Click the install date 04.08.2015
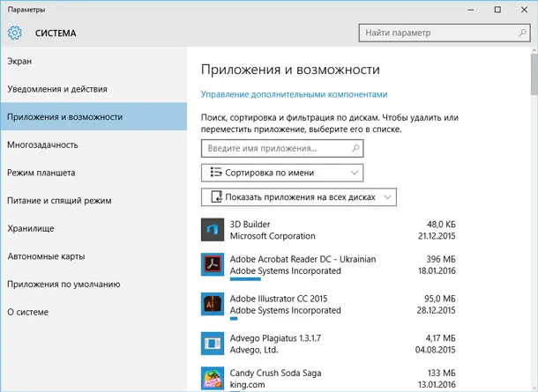This screenshot has width=538, height=392. point(435,350)
